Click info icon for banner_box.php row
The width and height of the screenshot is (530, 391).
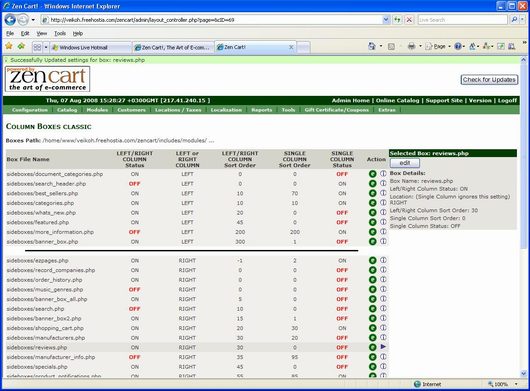pos(383,241)
